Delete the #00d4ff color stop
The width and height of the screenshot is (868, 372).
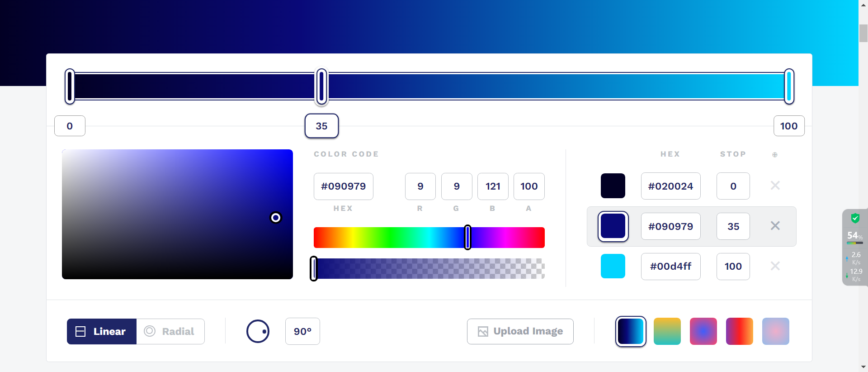[775, 266]
